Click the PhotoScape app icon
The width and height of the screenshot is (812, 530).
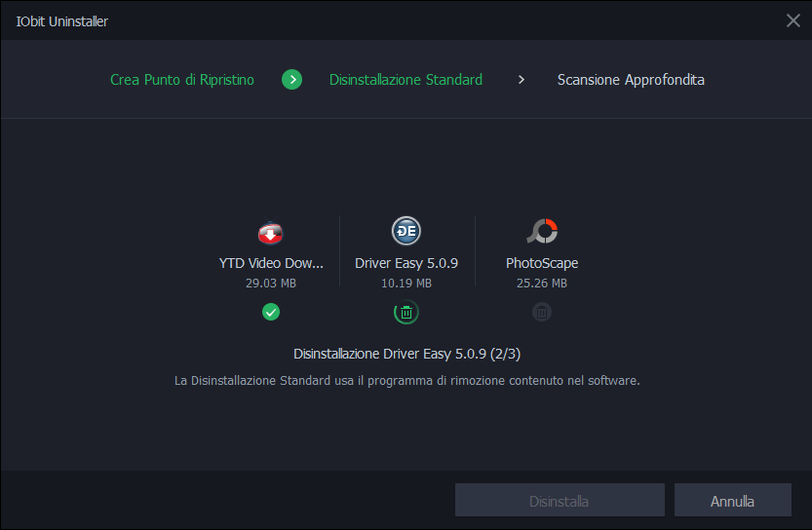coord(542,231)
